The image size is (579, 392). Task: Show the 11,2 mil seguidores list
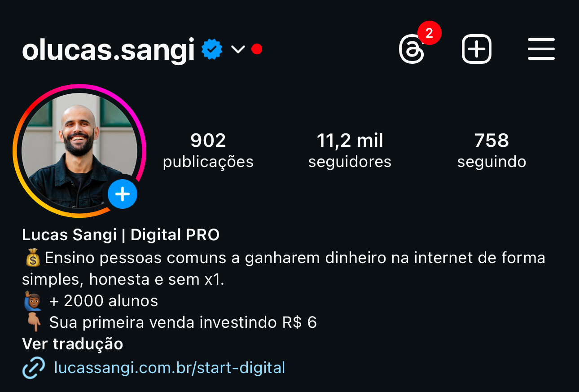pyautogui.click(x=350, y=150)
